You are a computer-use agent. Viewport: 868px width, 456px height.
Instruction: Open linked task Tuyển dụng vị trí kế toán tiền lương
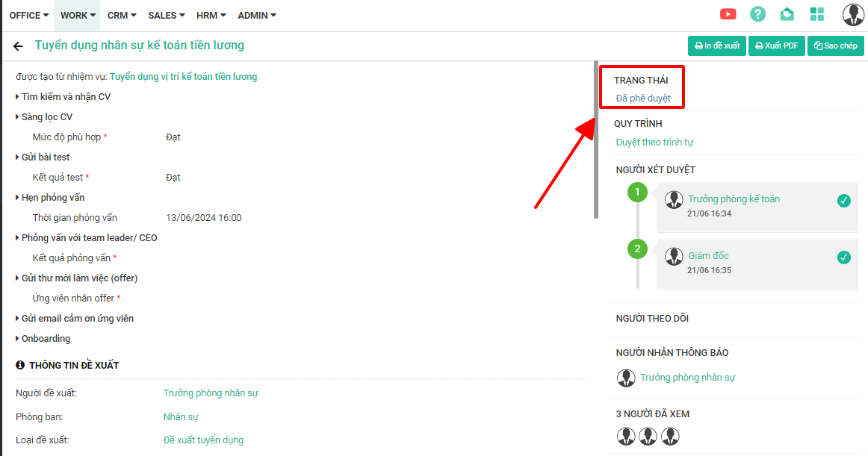click(x=183, y=77)
